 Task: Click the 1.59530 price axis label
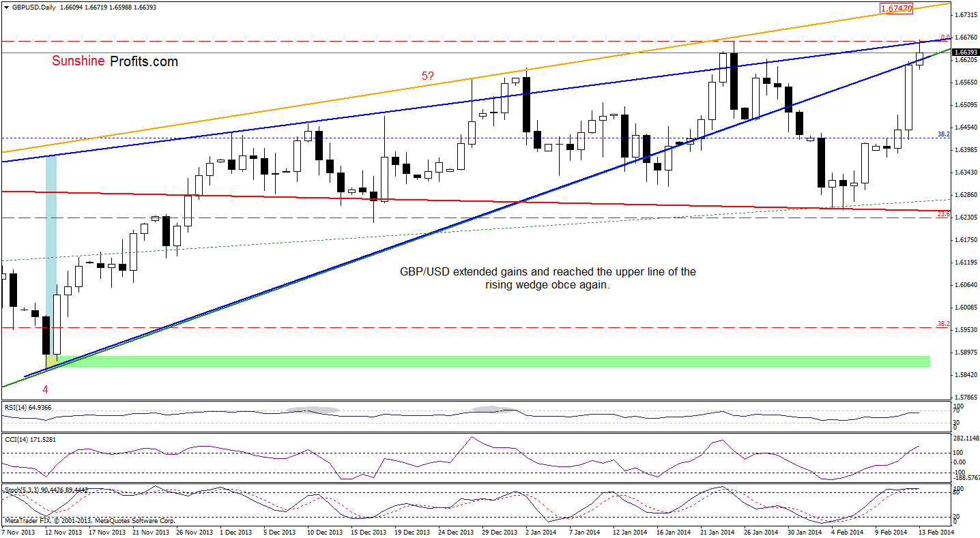(966, 330)
